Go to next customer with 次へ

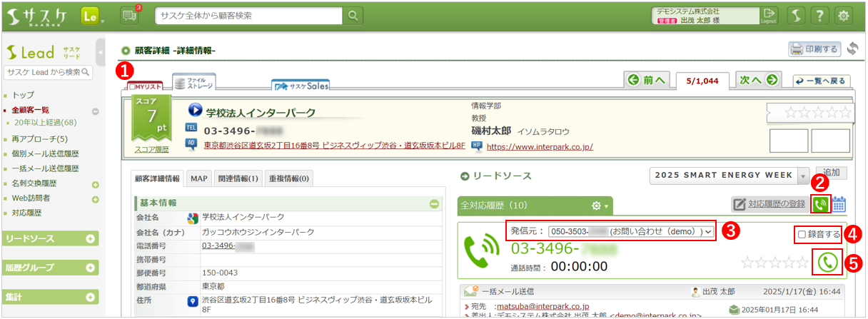[x=758, y=80]
